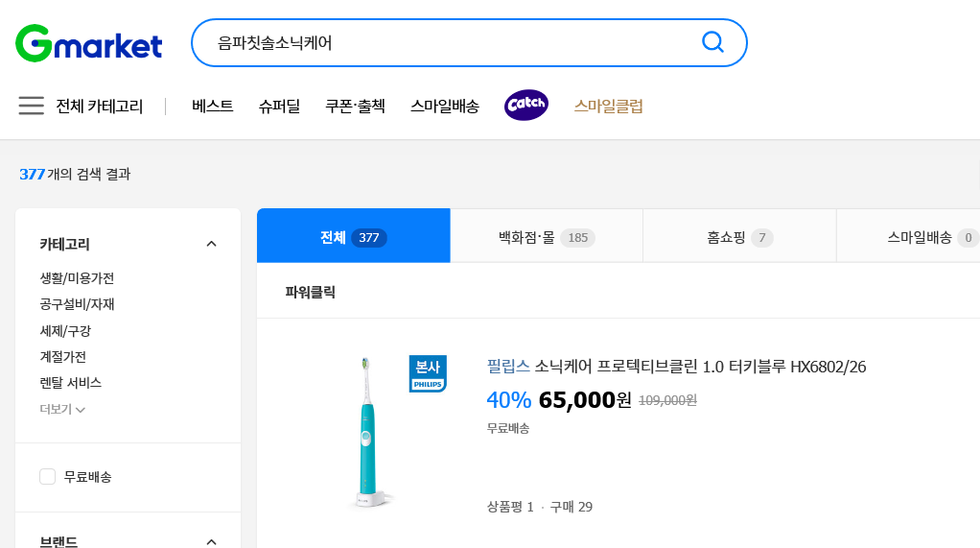Click the Gmarket logo

pos(88,43)
